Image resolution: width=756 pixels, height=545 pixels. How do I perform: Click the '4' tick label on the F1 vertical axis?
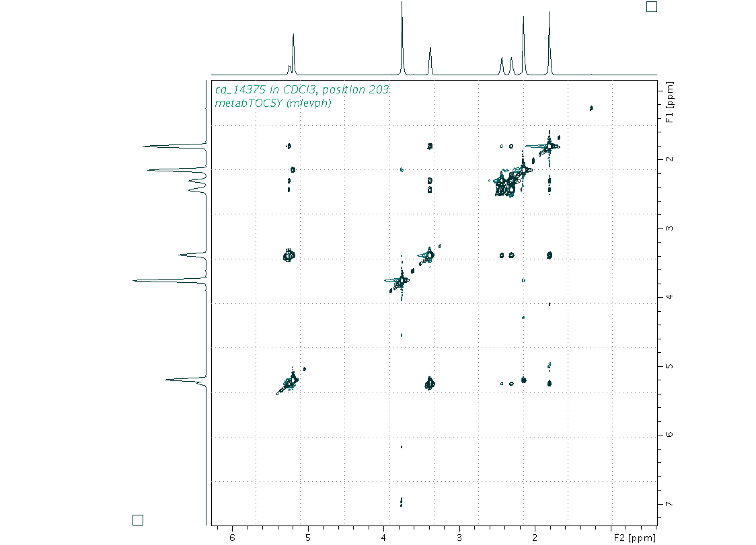669,297
